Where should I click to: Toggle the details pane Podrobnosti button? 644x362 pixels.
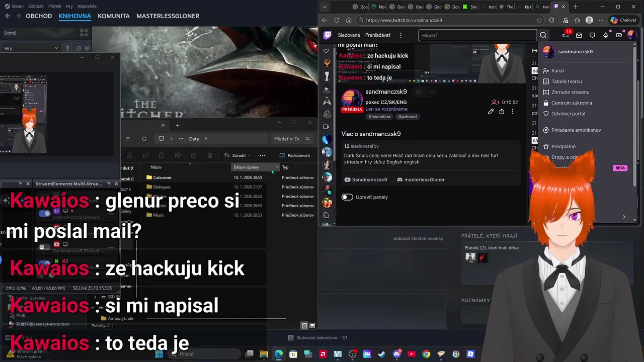(295, 155)
